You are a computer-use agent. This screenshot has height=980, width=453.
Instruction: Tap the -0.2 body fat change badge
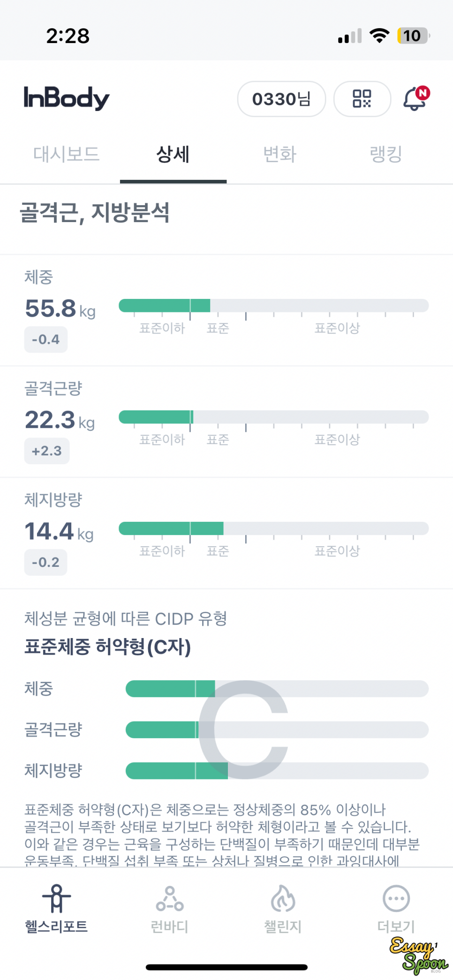click(46, 562)
